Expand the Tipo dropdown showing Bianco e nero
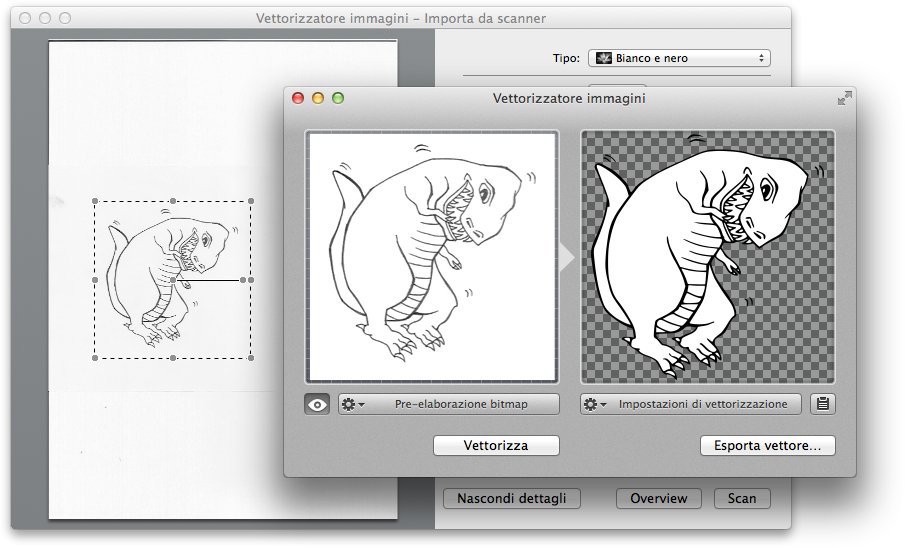 (x=678, y=58)
